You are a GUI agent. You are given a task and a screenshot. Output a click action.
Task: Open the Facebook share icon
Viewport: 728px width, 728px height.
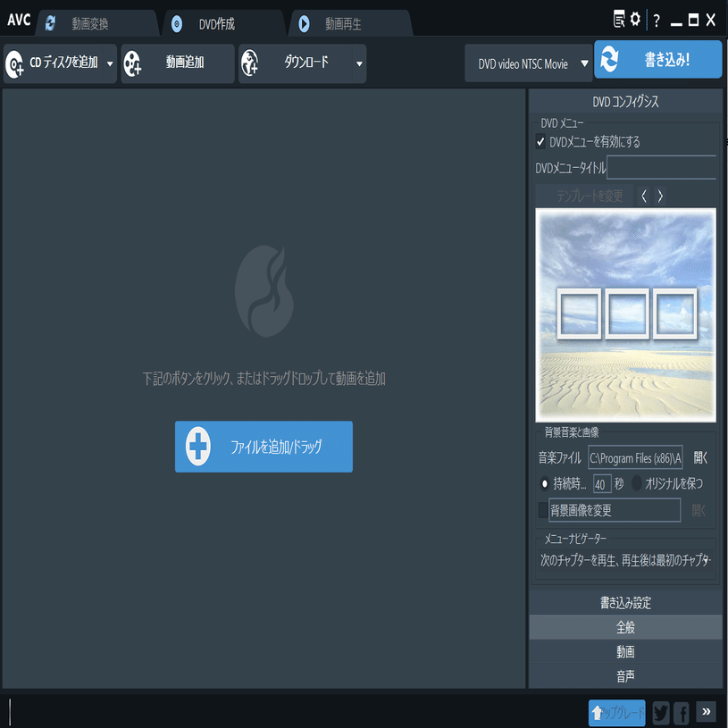[x=682, y=713]
